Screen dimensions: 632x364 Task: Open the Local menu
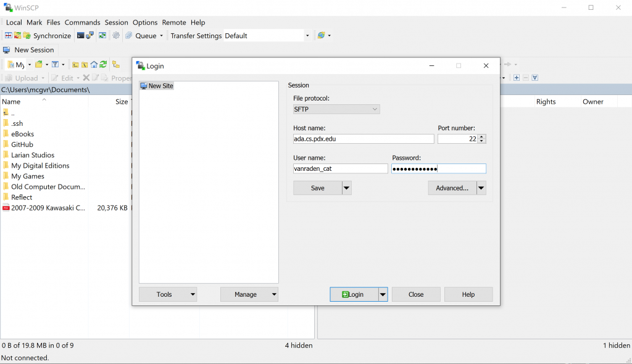[x=14, y=23]
